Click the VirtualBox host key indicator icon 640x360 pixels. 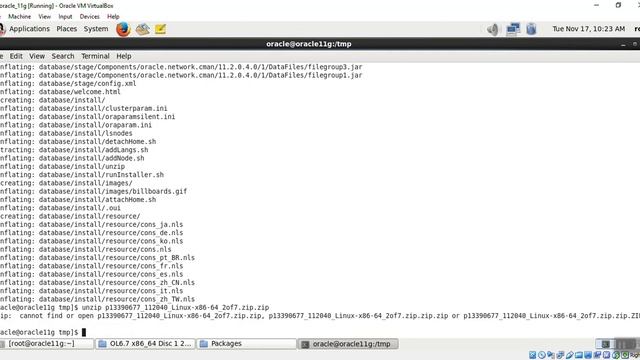pos(625,355)
